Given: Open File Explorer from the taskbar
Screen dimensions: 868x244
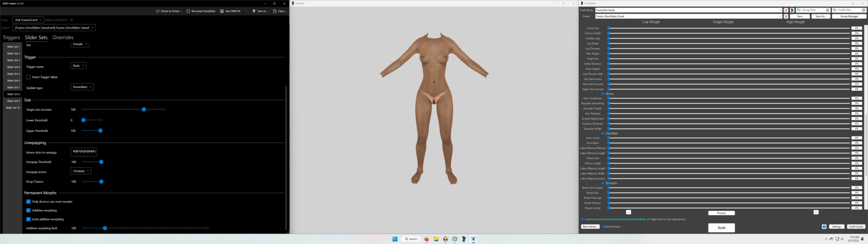Looking at the screenshot, I should [436, 239].
